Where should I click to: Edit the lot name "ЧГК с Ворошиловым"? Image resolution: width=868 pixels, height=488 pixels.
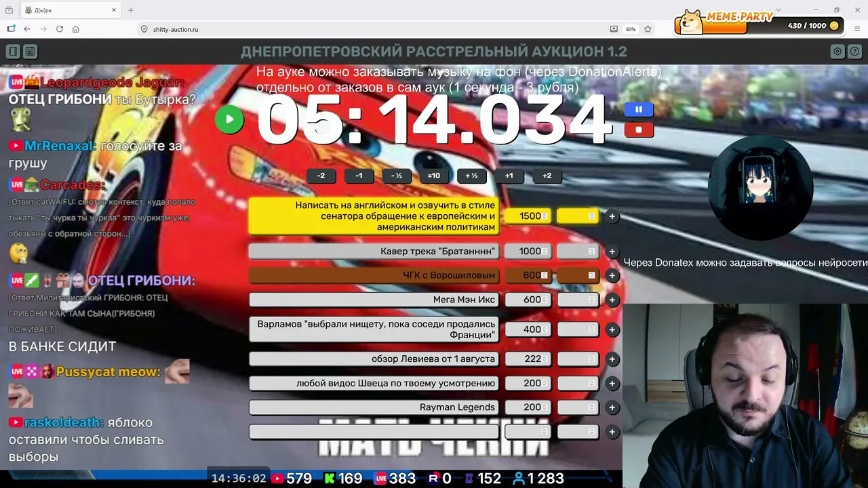pyautogui.click(x=374, y=275)
